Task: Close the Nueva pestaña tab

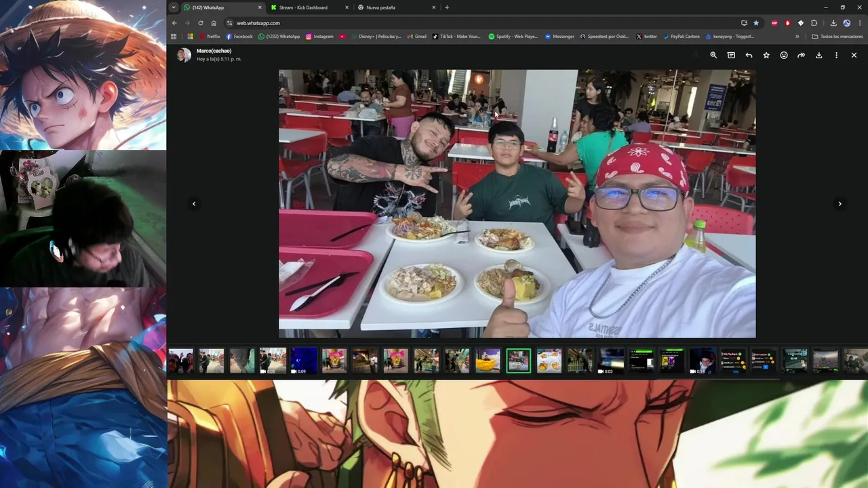Action: click(434, 7)
